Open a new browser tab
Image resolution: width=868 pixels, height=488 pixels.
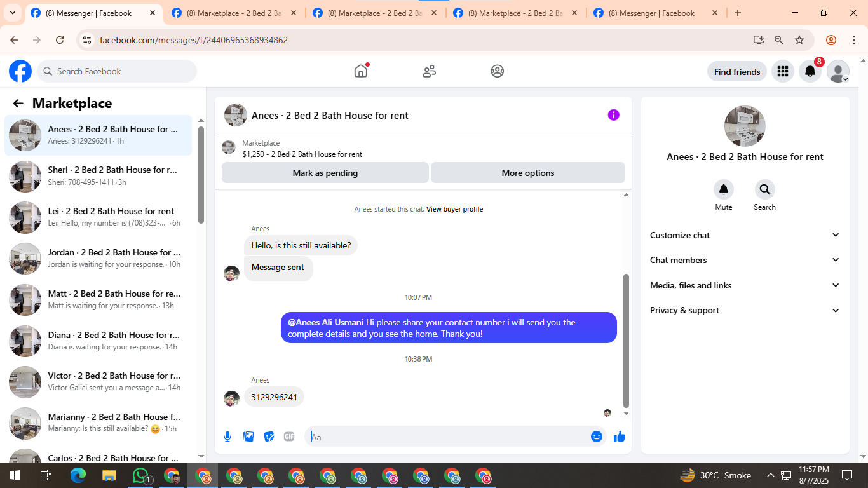coord(738,13)
